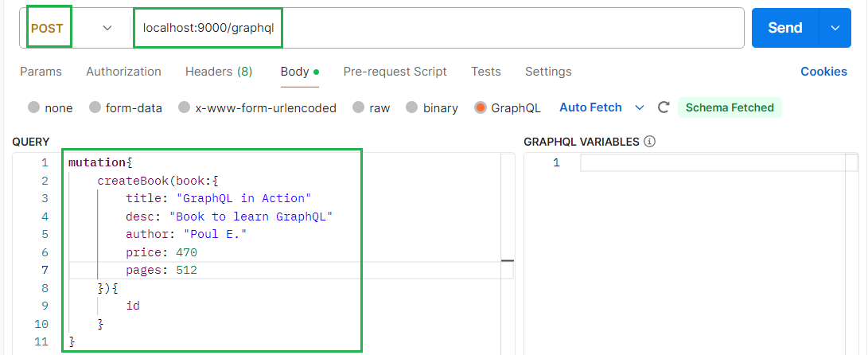Switch to the Tests tab
Screen dimensions: 868x355
pyautogui.click(x=486, y=72)
